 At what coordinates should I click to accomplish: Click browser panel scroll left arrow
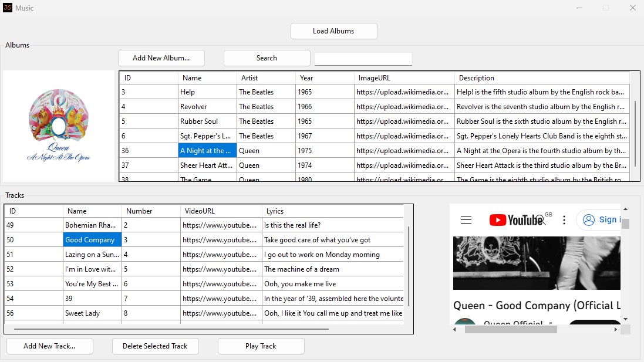454,329
